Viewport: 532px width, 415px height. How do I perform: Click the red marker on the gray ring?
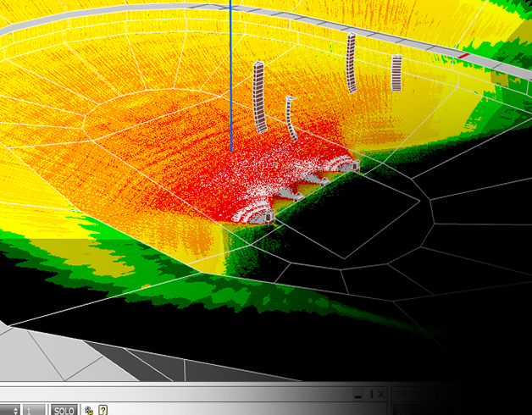click(463, 56)
